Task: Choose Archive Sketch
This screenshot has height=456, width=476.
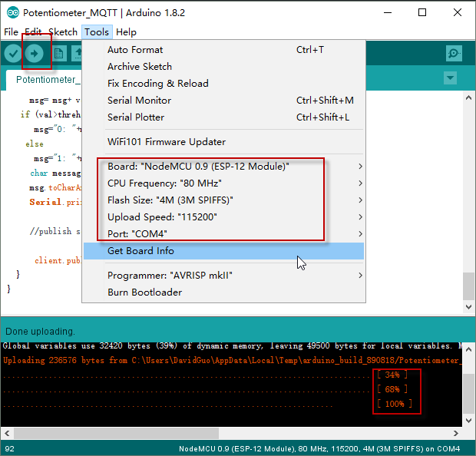Action: pos(223,67)
